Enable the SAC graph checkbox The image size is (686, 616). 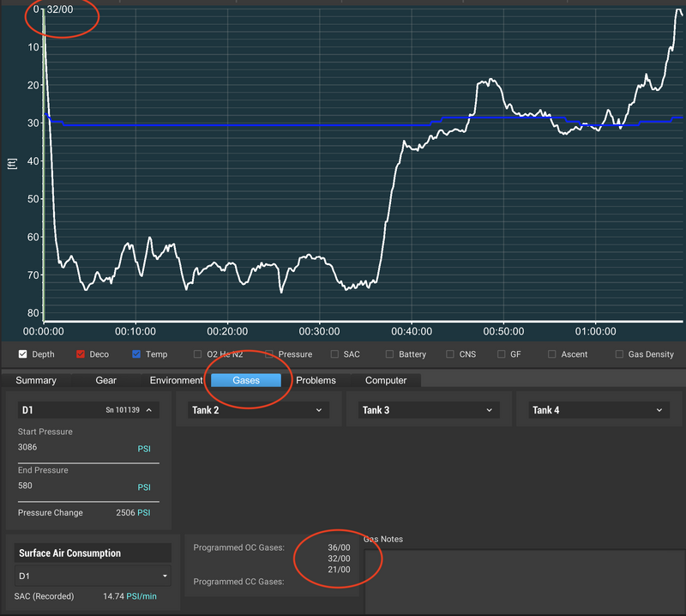pyautogui.click(x=335, y=354)
